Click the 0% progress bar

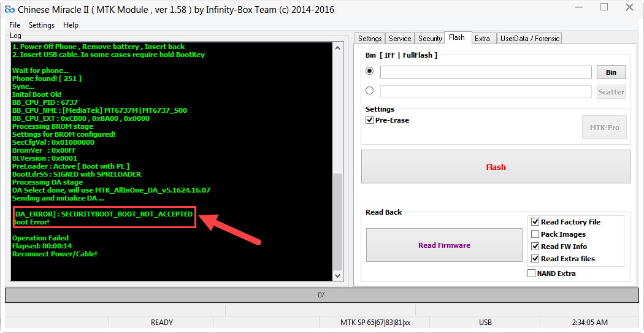pos(321,295)
